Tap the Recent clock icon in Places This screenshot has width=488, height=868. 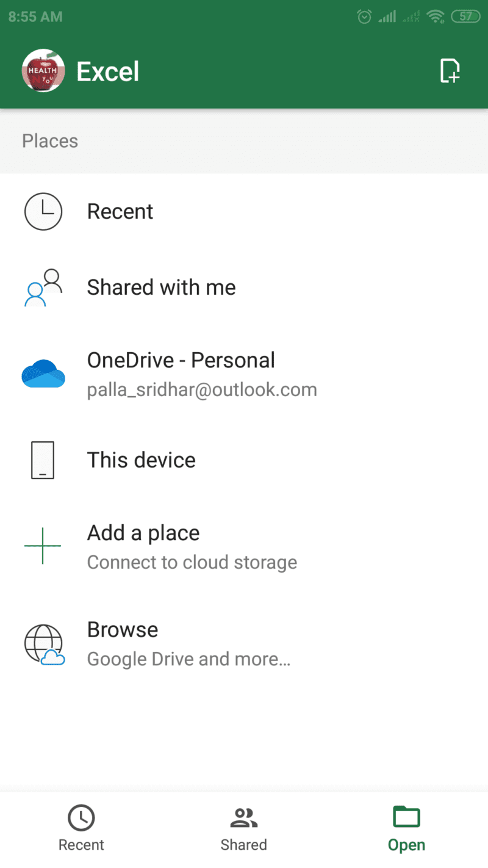click(x=43, y=211)
